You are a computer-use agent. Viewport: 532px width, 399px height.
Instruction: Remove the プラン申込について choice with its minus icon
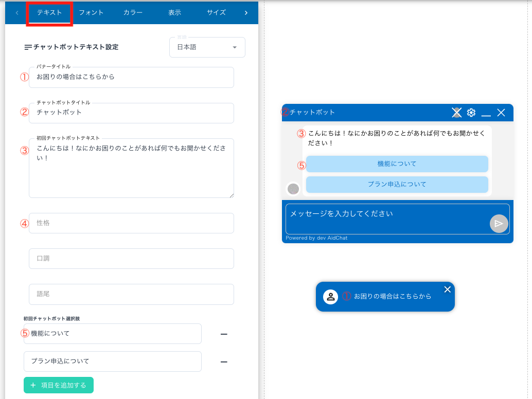pyautogui.click(x=223, y=361)
